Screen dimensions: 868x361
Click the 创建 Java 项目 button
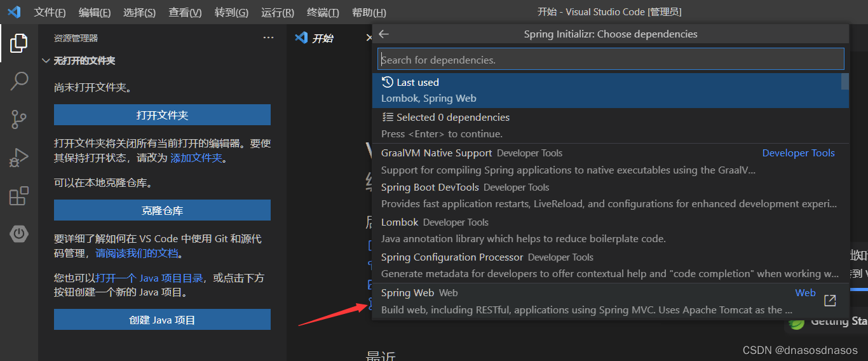(162, 320)
